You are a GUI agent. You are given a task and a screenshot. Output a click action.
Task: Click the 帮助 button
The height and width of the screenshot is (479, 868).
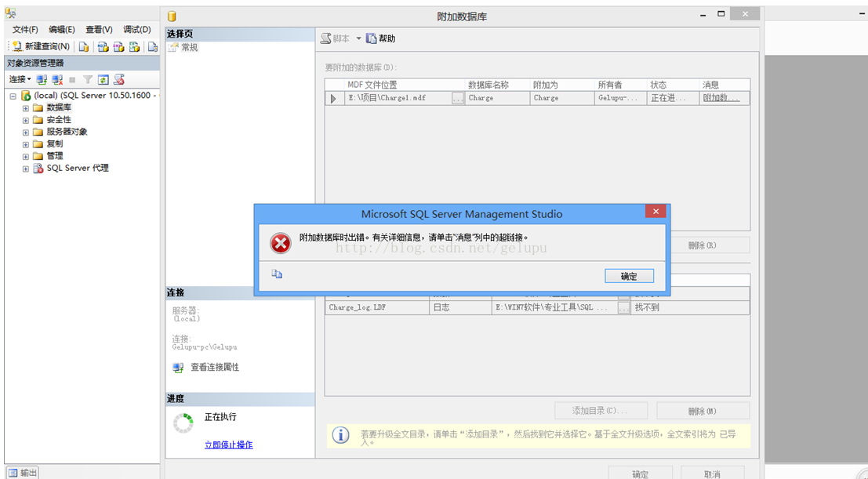click(x=381, y=38)
